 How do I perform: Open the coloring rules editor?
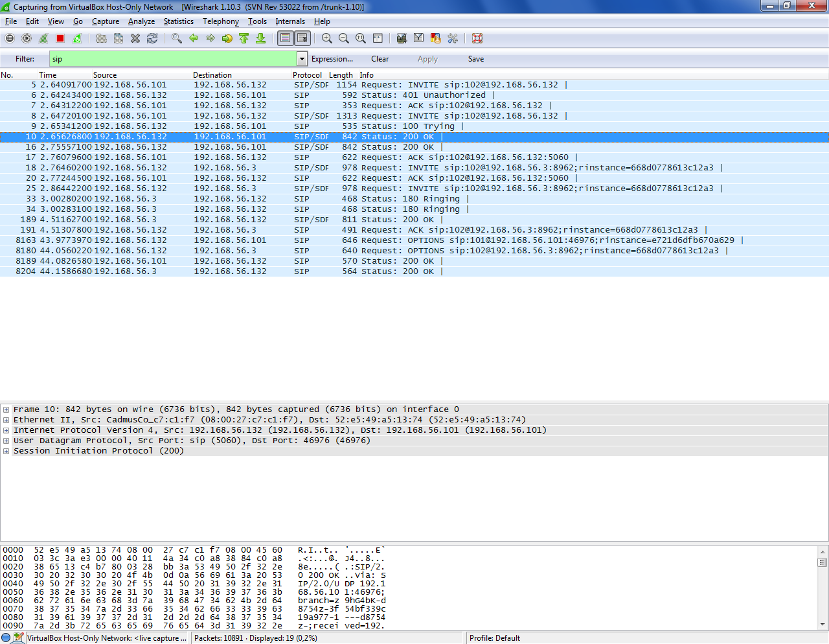(x=436, y=39)
